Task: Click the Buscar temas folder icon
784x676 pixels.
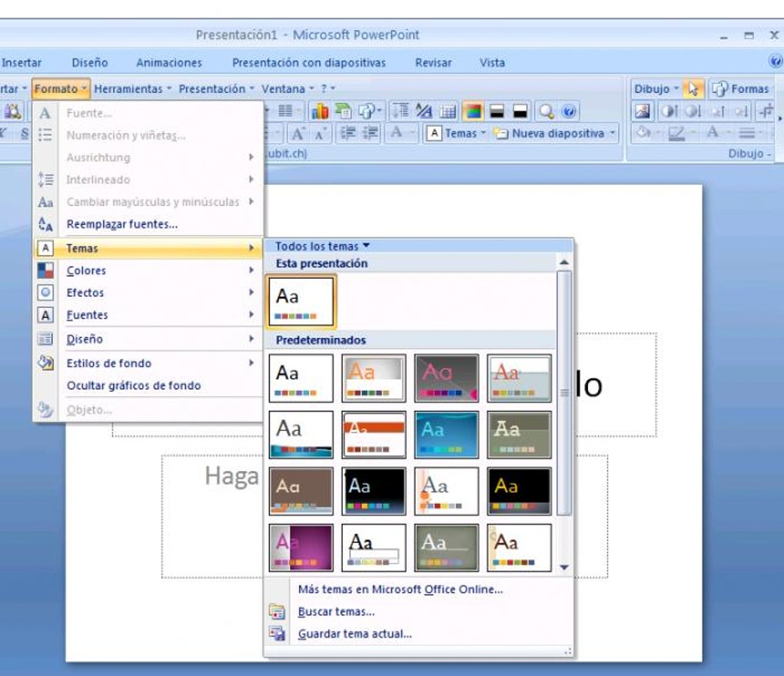Action: [277, 611]
